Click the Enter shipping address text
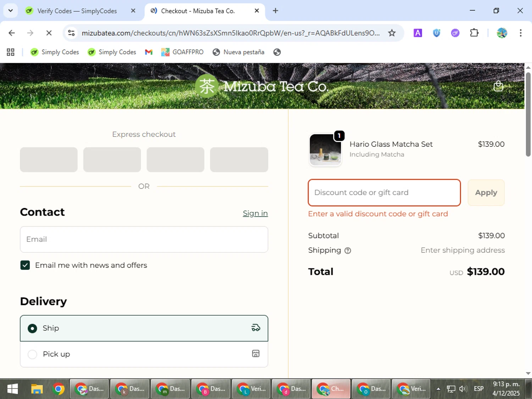 (x=462, y=250)
